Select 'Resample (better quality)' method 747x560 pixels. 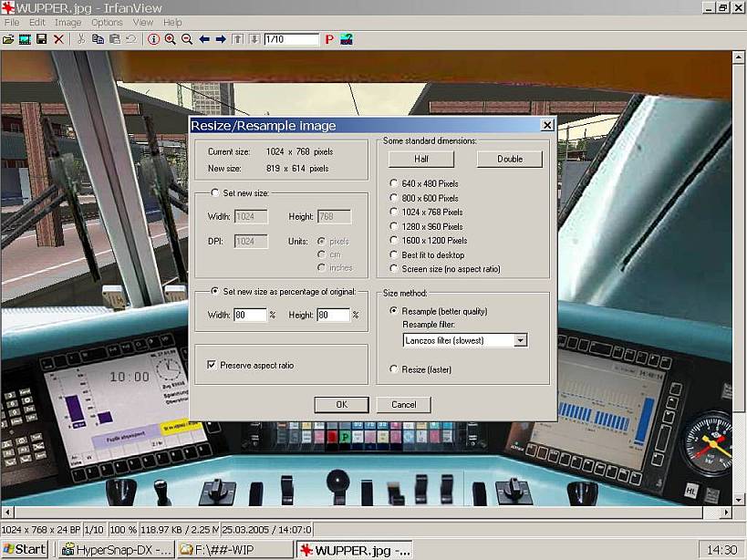pos(393,311)
